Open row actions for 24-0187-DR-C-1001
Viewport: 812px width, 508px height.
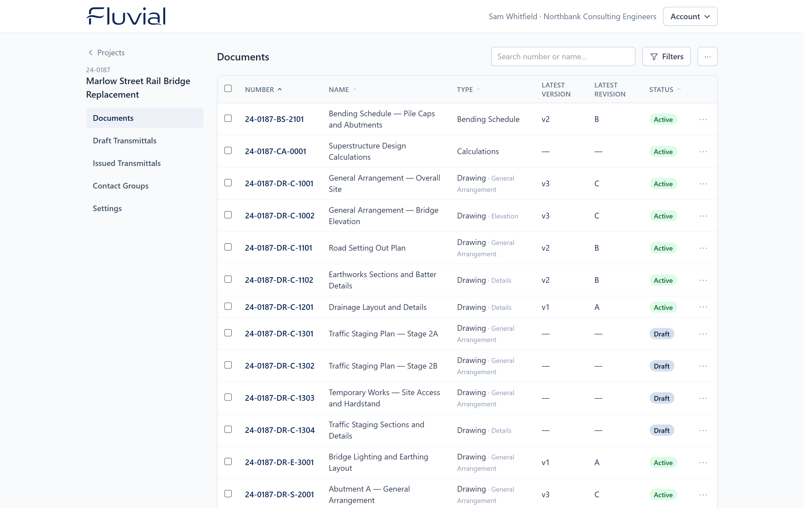pyautogui.click(x=703, y=184)
